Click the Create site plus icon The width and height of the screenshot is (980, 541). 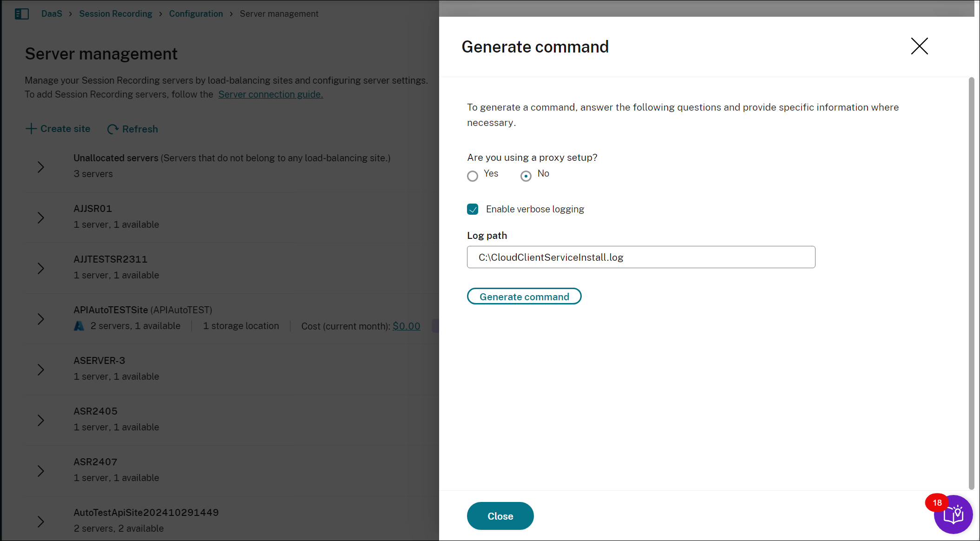(31, 129)
